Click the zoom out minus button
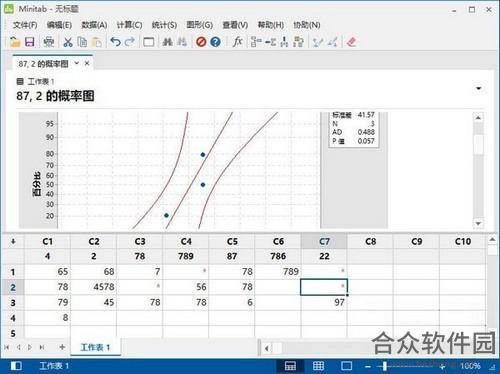The image size is (500, 374). pos(368,367)
